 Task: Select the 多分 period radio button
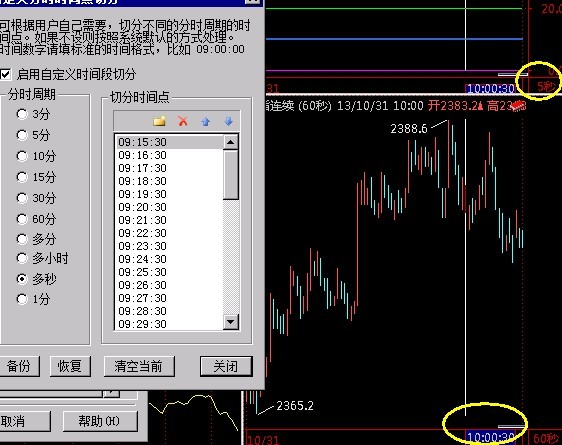tap(22, 239)
